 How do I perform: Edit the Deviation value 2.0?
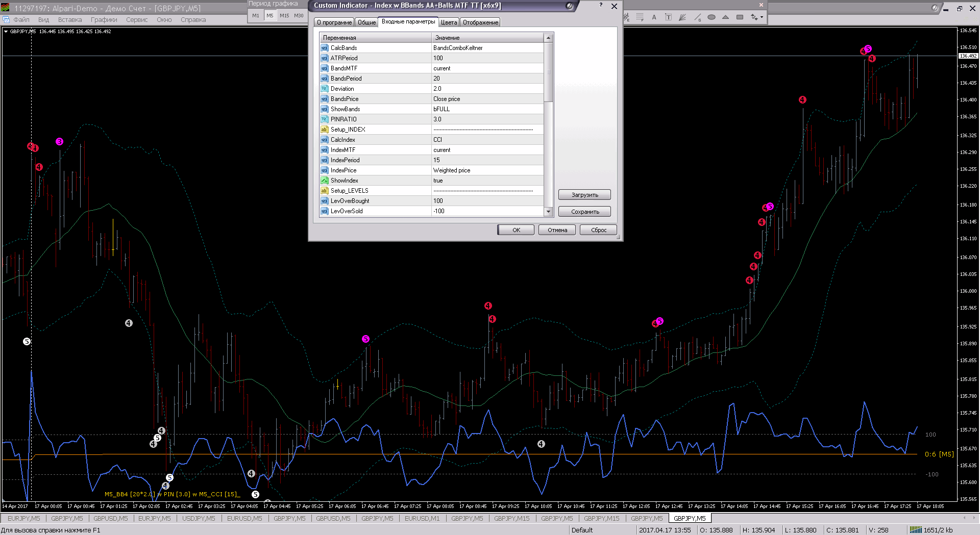(x=487, y=89)
